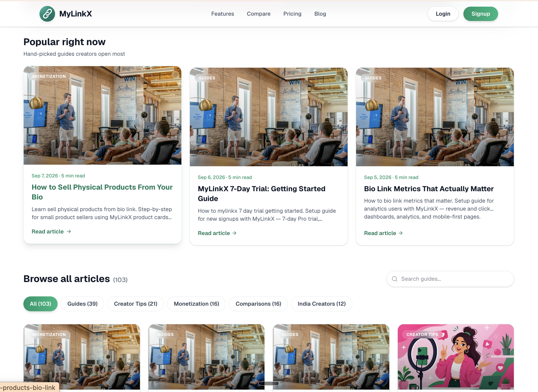Go to Pricing in the top navigation
538x392 pixels.
tap(292, 14)
